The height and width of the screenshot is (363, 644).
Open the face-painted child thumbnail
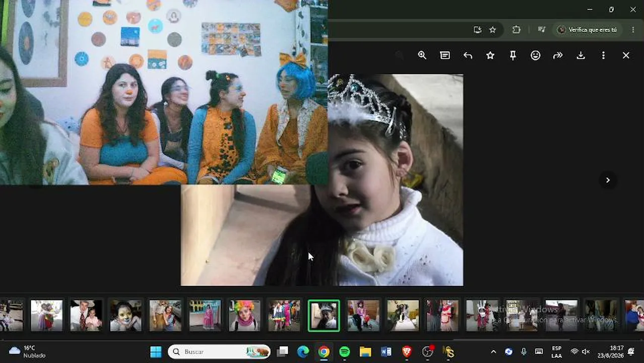pos(125,316)
